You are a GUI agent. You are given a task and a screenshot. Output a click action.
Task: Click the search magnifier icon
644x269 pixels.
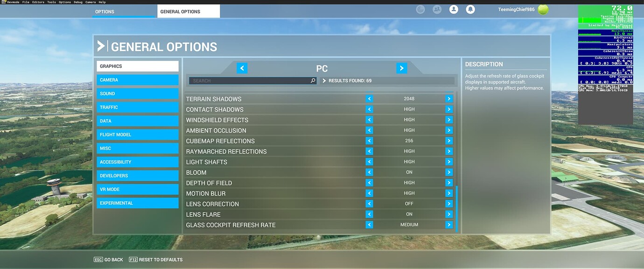click(313, 80)
